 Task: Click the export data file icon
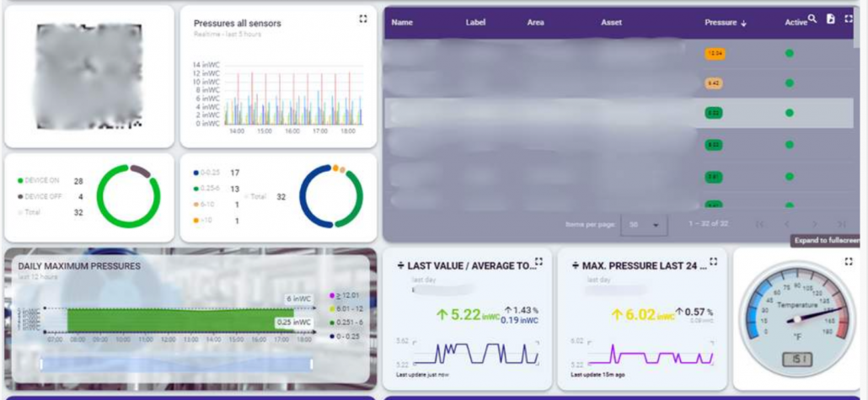coord(830,19)
